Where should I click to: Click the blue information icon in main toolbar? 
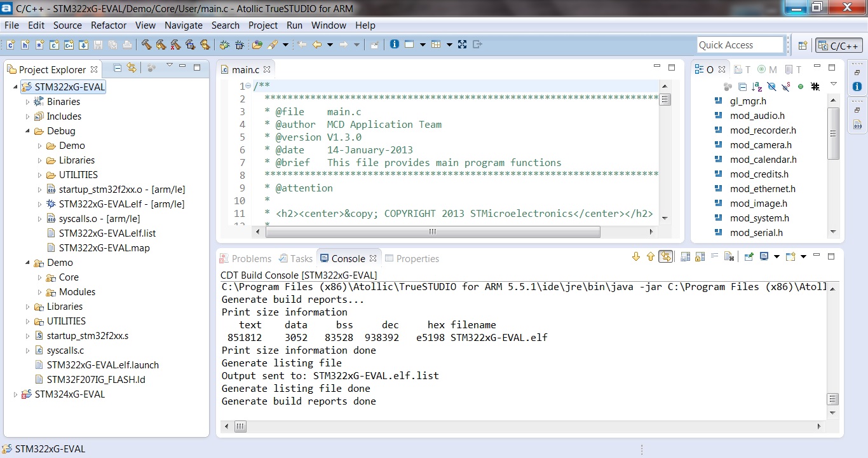click(394, 45)
